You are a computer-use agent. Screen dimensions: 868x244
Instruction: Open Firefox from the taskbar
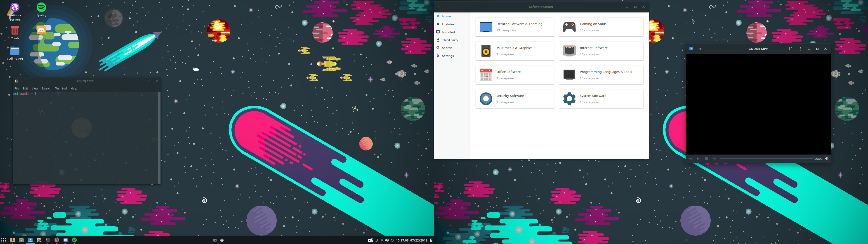click(x=57, y=240)
